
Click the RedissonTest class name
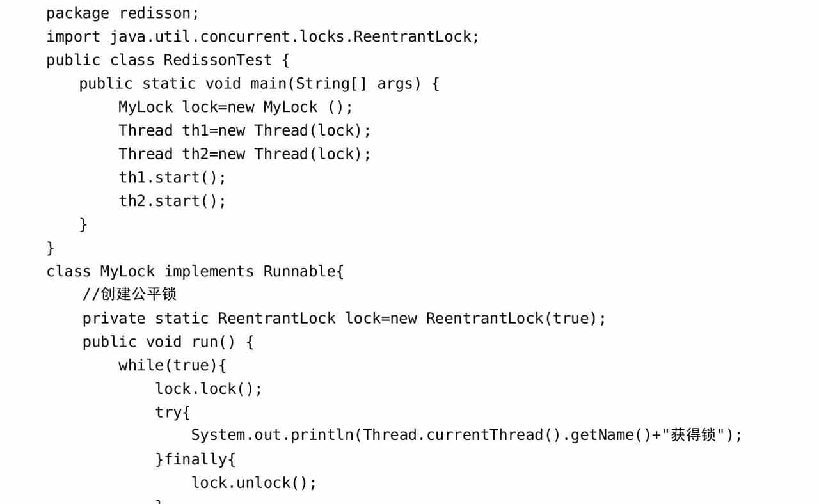coord(218,61)
